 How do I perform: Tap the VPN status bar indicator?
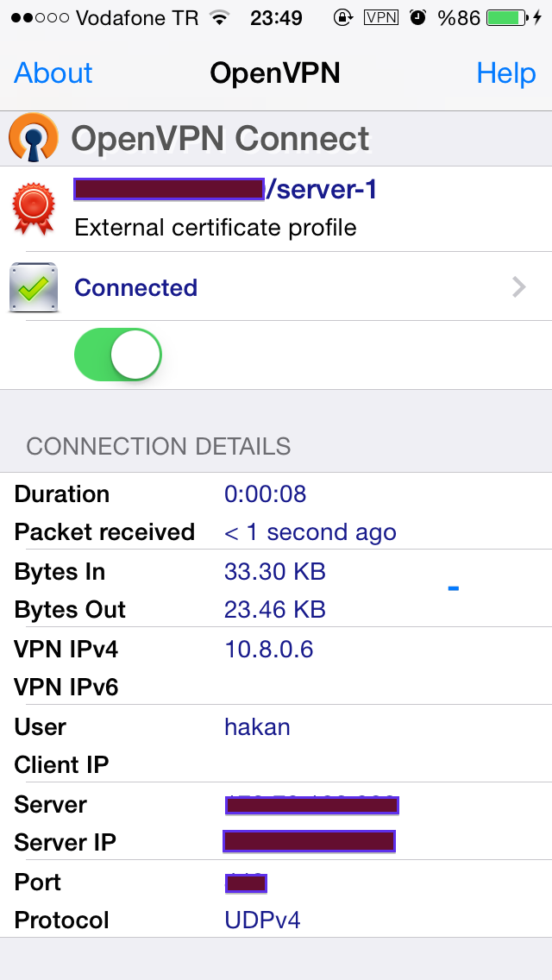coord(380,17)
